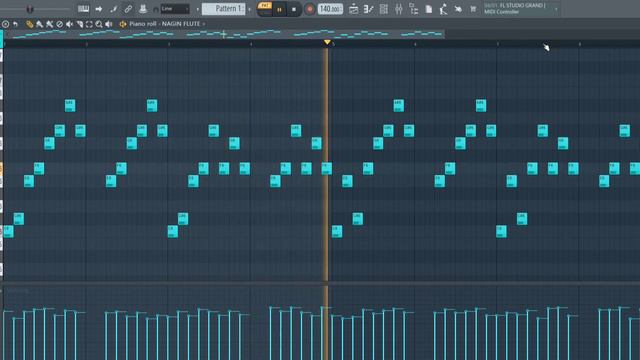
Task: Click the 140.000 tempo field
Action: click(x=330, y=9)
